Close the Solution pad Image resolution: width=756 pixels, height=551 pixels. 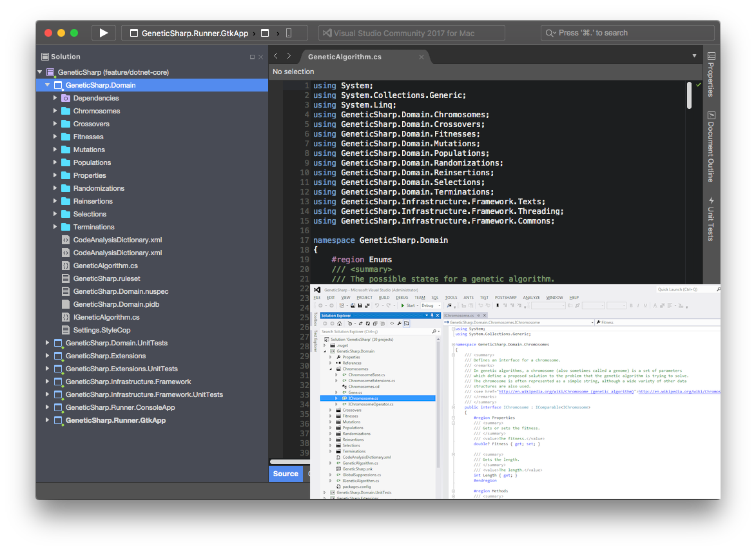pyautogui.click(x=261, y=57)
